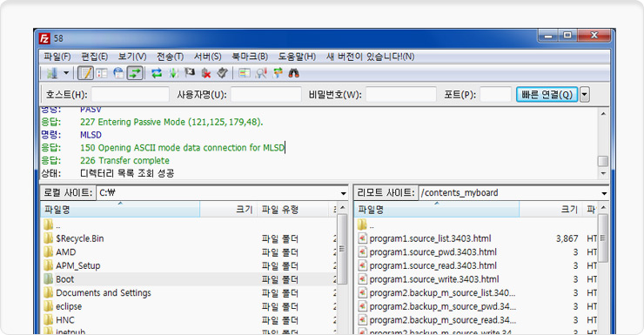
Task: Select program2.backup_m_source_pwd.34... file icon
Action: pyautogui.click(x=362, y=306)
